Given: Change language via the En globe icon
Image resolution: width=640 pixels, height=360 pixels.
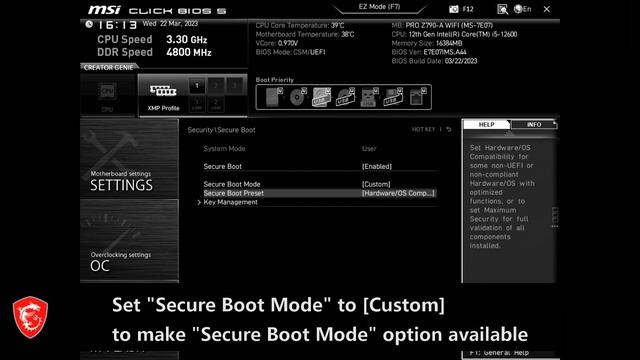Looking at the screenshot, I should 522,9.
